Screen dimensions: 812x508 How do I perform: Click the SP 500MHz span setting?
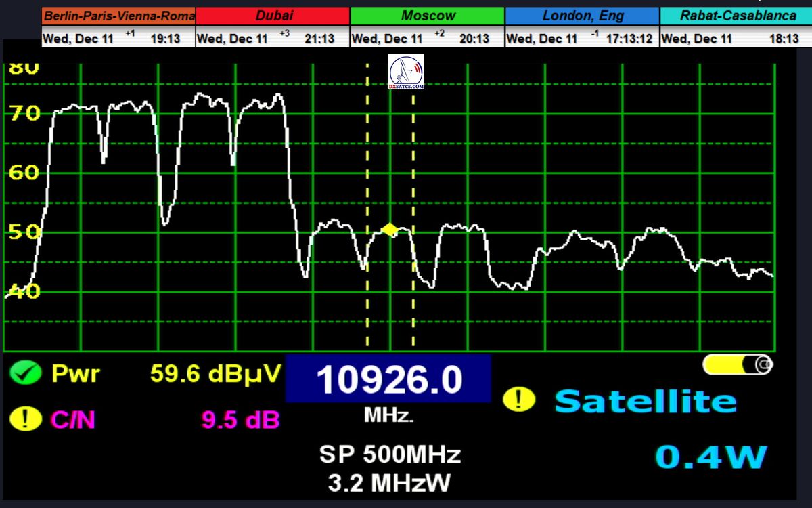[390, 454]
